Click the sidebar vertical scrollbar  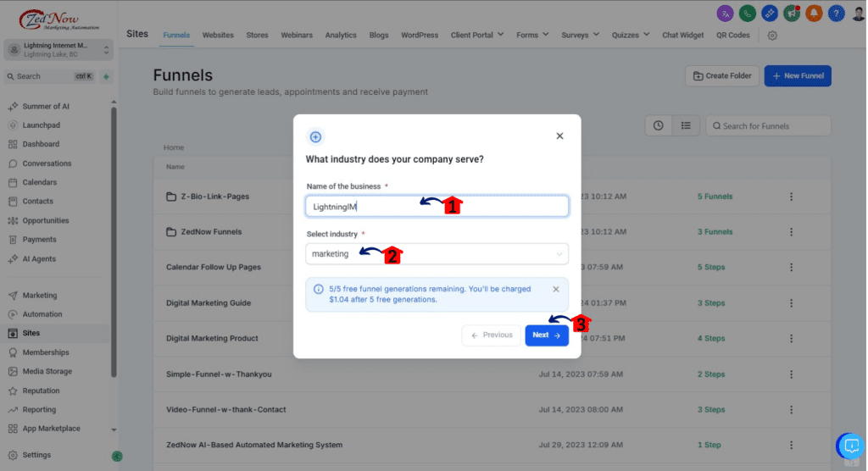(114, 242)
